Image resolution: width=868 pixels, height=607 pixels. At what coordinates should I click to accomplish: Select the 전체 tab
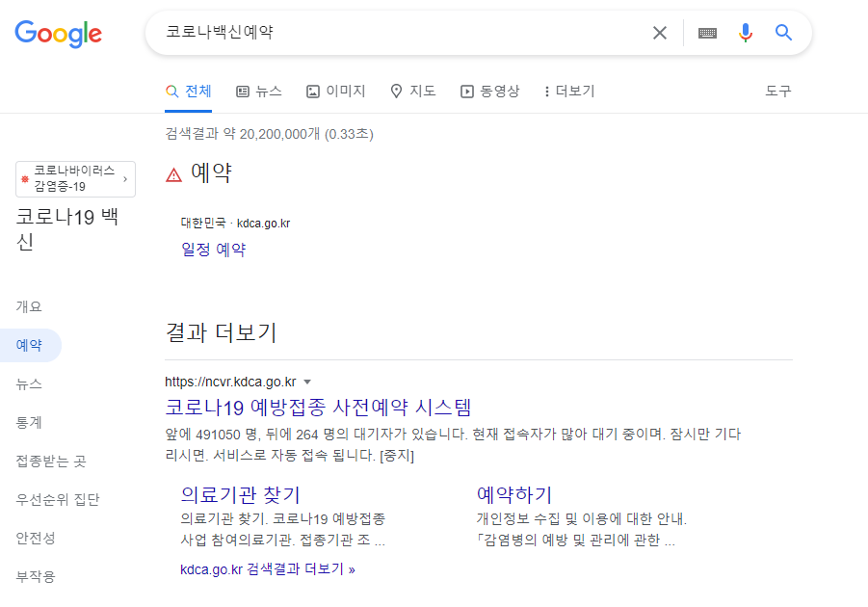pos(188,91)
